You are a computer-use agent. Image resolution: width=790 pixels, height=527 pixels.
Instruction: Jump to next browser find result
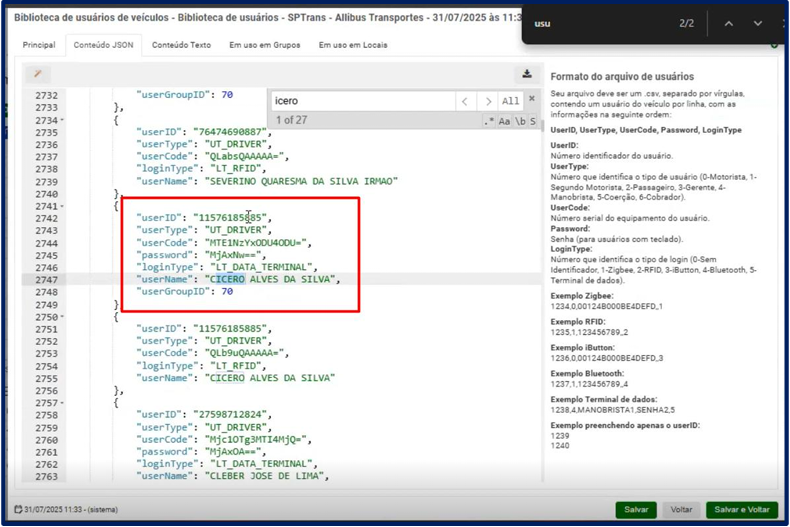click(x=757, y=23)
